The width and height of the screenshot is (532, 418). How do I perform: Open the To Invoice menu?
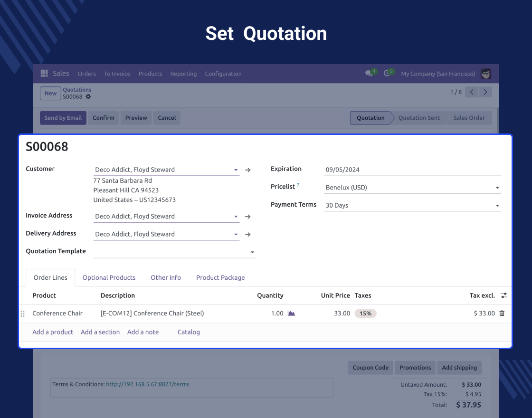[117, 74]
